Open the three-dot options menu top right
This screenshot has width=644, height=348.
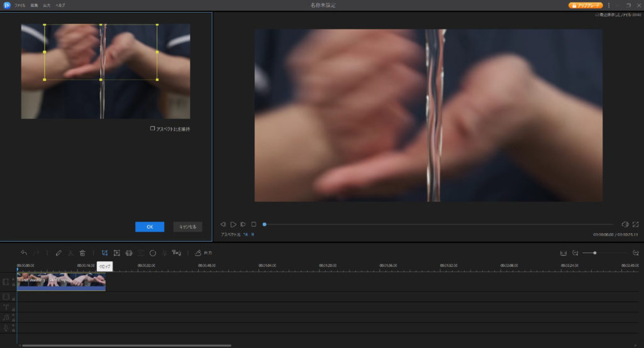click(609, 5)
